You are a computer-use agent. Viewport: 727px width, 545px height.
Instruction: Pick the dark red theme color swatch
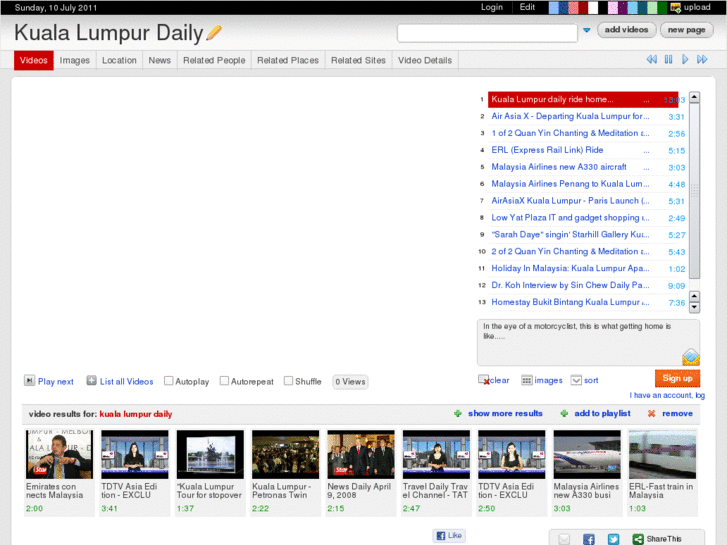point(583,7)
